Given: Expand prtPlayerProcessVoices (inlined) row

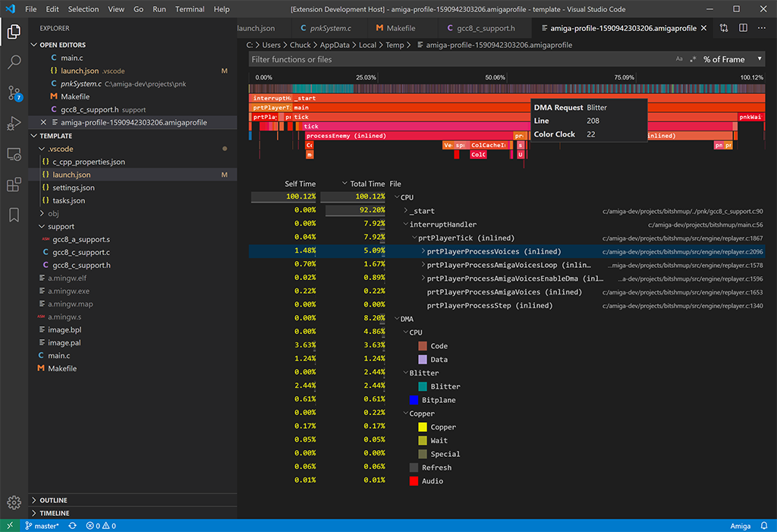Looking at the screenshot, I should point(423,251).
